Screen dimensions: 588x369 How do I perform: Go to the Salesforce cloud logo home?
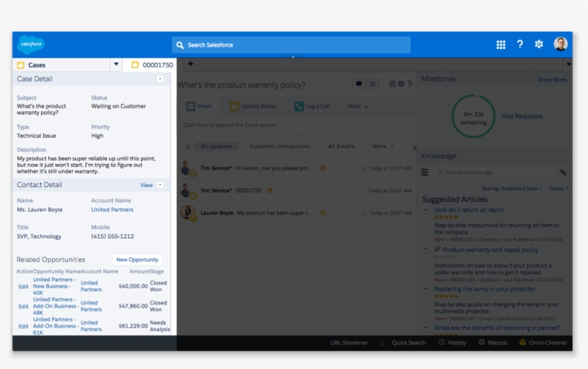tap(31, 44)
